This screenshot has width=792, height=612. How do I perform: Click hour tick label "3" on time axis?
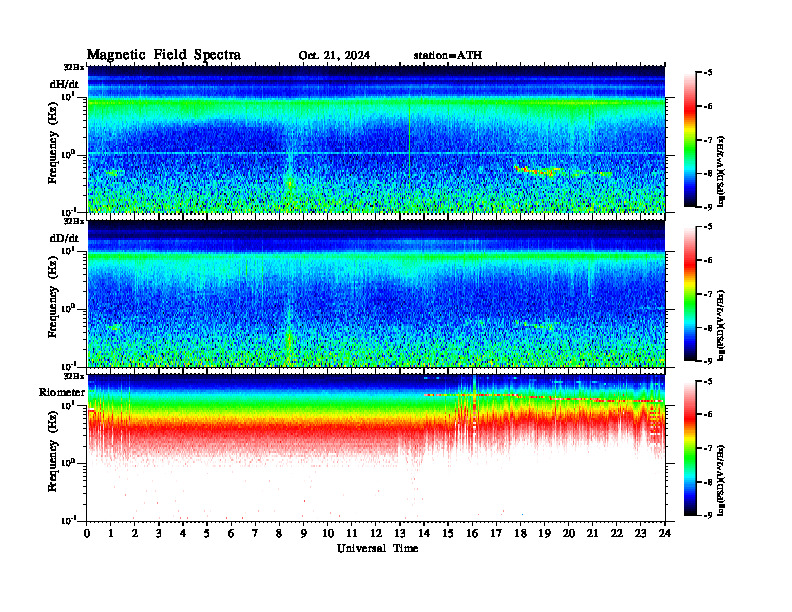point(159,534)
